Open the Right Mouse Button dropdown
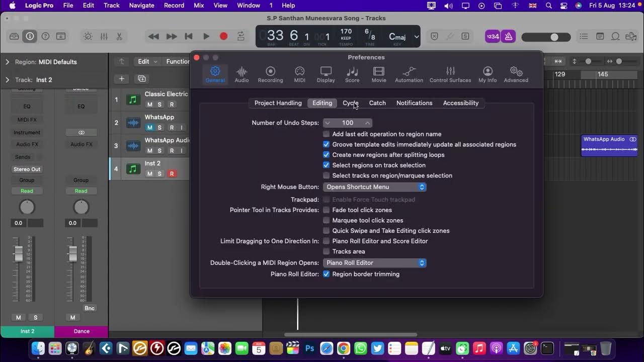 pos(375,187)
